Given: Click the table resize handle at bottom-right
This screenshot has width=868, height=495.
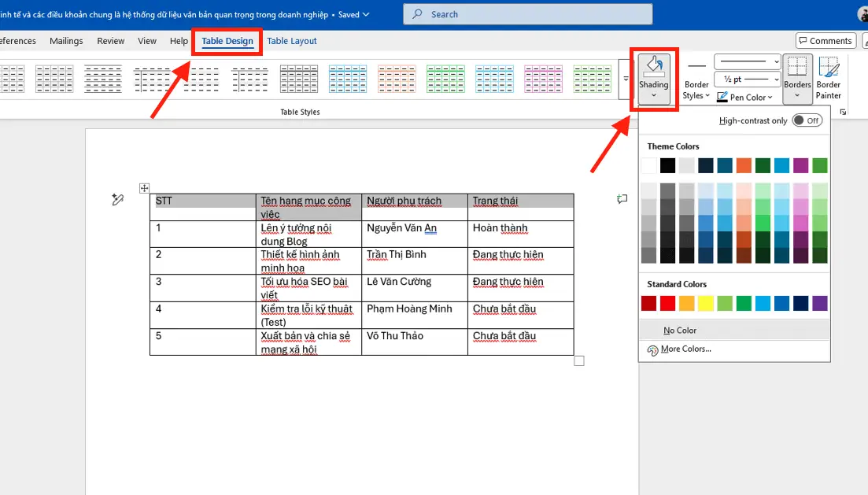Looking at the screenshot, I should click(579, 360).
